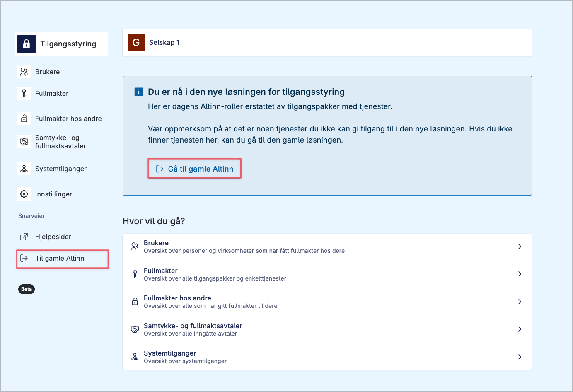Click chevron on Systemtilganger list row
Image resolution: width=573 pixels, height=392 pixels.
(x=520, y=357)
